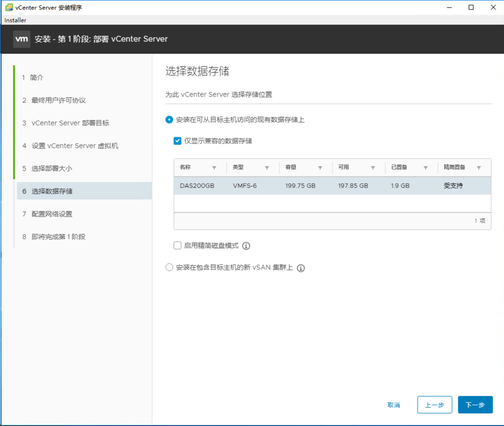504x426 pixels.
Task: Enable 启用精简磁盘模式 checkbox
Action: [177, 246]
